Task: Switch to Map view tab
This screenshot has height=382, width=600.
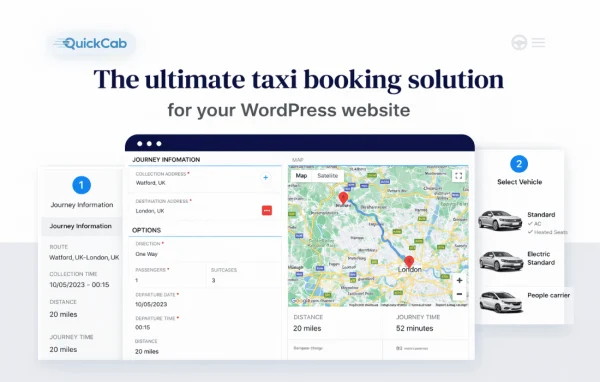Action: (301, 176)
